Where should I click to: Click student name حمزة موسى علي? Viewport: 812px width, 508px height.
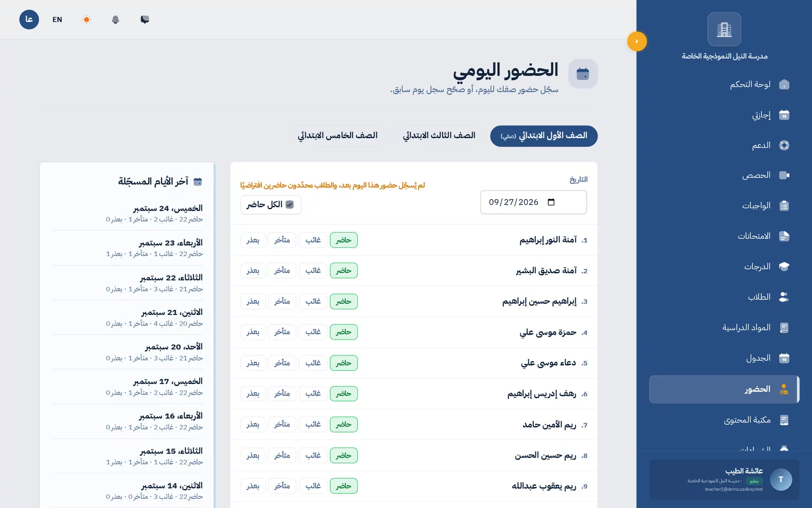(548, 332)
